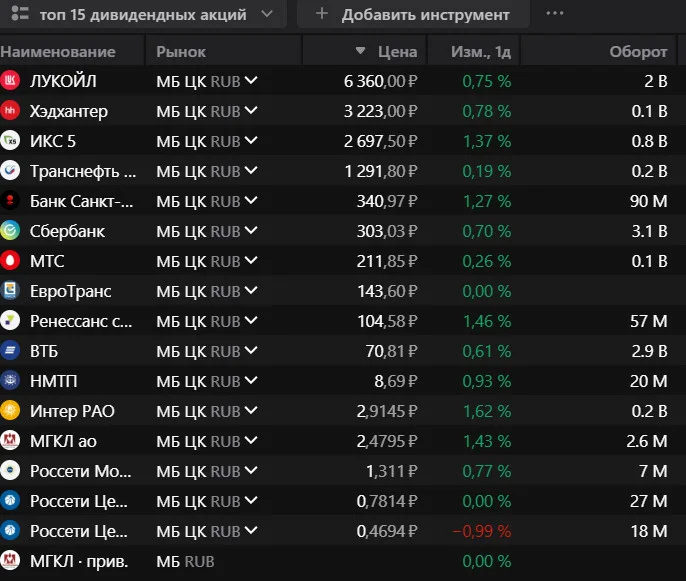686x581 pixels.
Task: Click the МГКЛ ао logo icon
Action: pyautogui.click(x=10, y=441)
